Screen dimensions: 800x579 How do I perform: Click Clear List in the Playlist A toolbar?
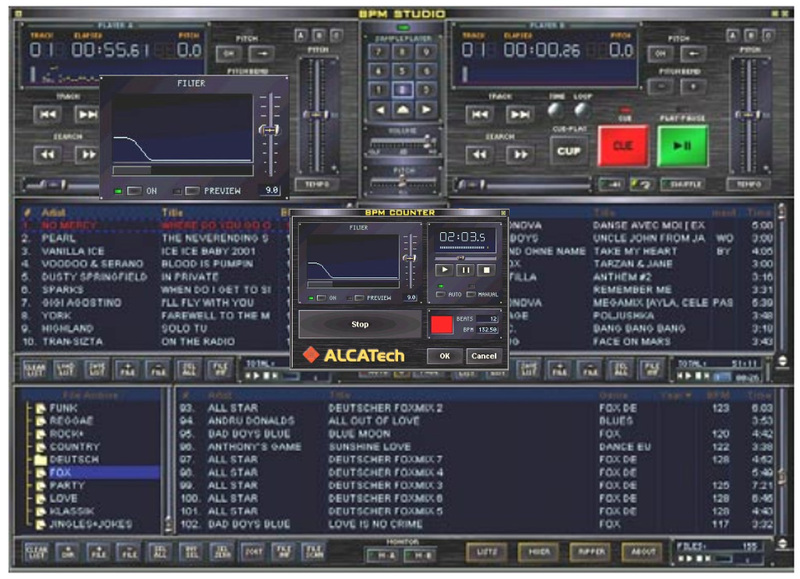point(35,368)
